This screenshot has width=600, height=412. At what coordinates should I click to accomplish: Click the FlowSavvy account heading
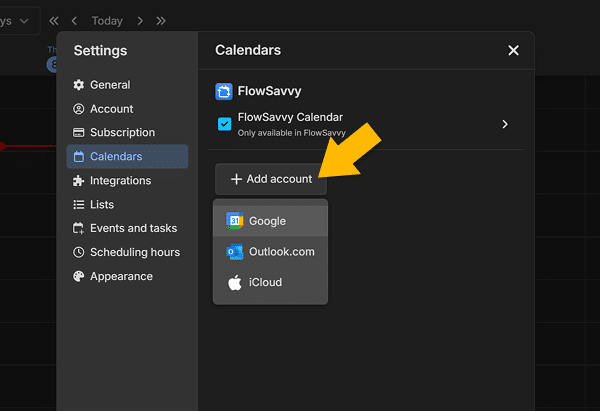tap(269, 91)
